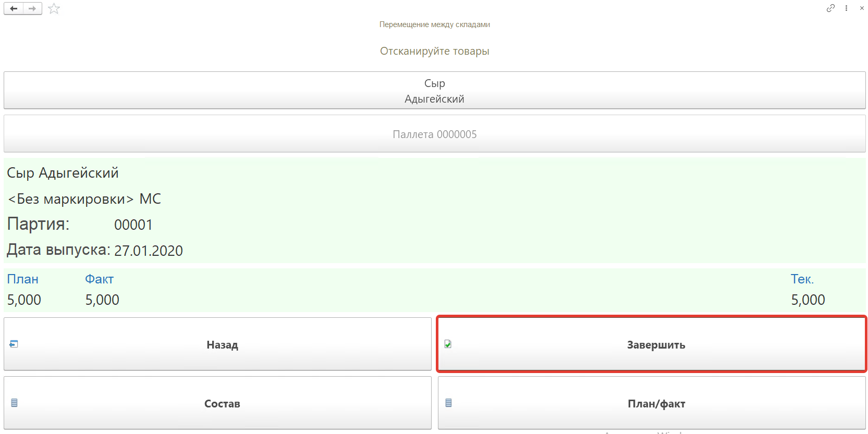Open the three-dots more actions menu
Screen dimensions: 868x434
click(846, 8)
